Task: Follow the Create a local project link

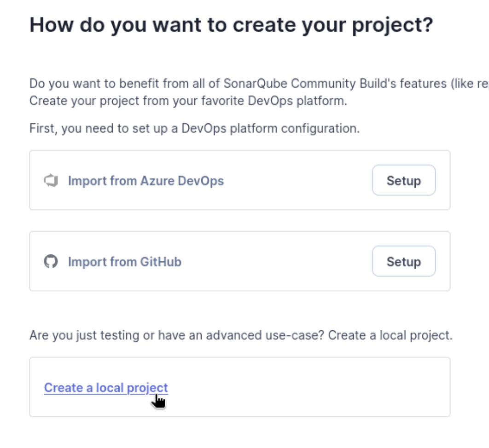Action: pyautogui.click(x=106, y=388)
